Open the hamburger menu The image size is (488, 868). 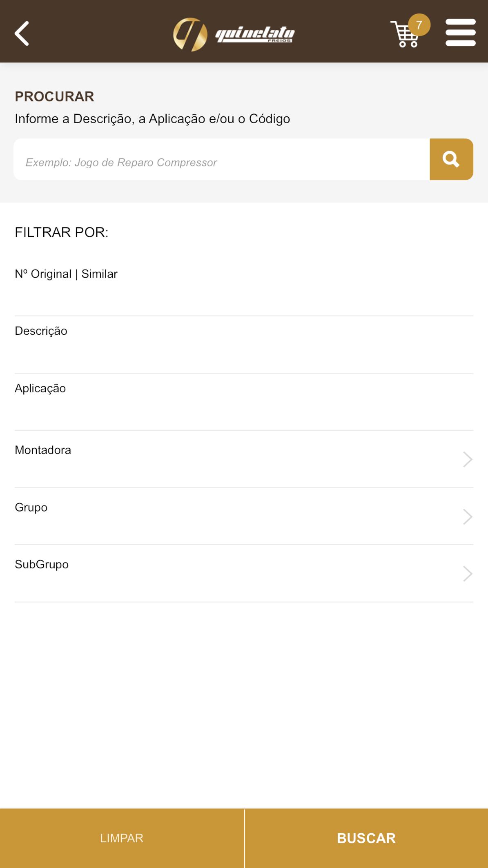pos(460,33)
